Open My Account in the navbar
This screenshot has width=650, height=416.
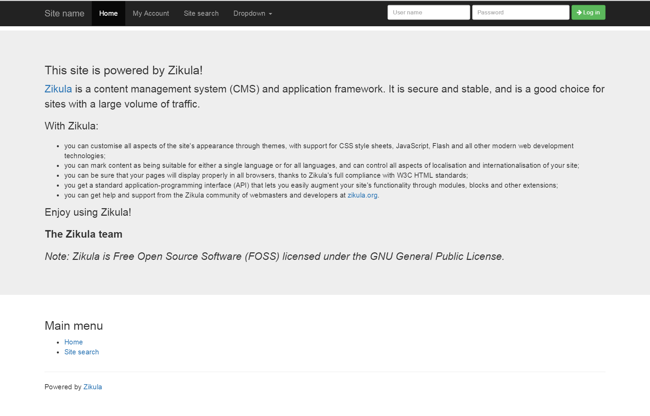coord(151,13)
